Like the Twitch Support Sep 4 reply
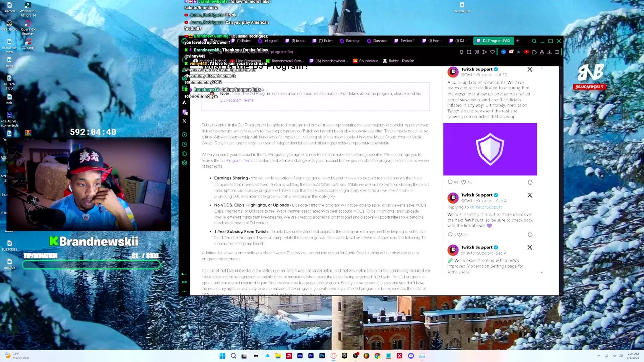 (x=459, y=235)
